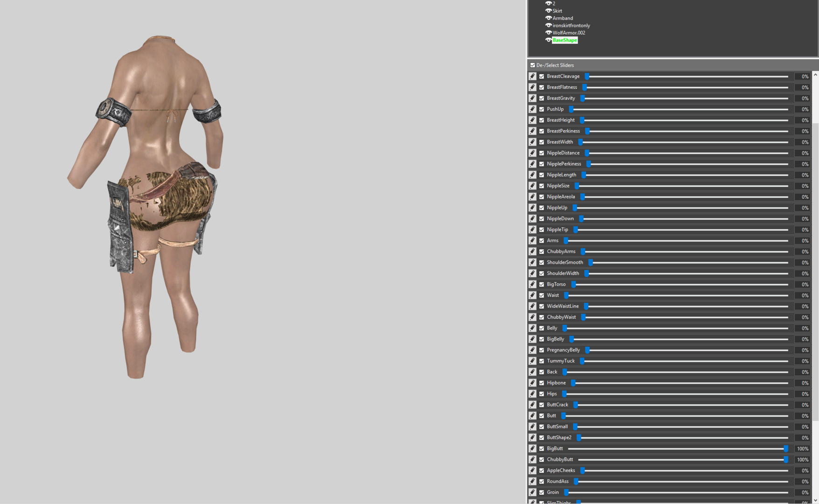Uncheck the AppleCheeks slider checkbox
Viewport: 819px width, 504px height.
[542, 470]
